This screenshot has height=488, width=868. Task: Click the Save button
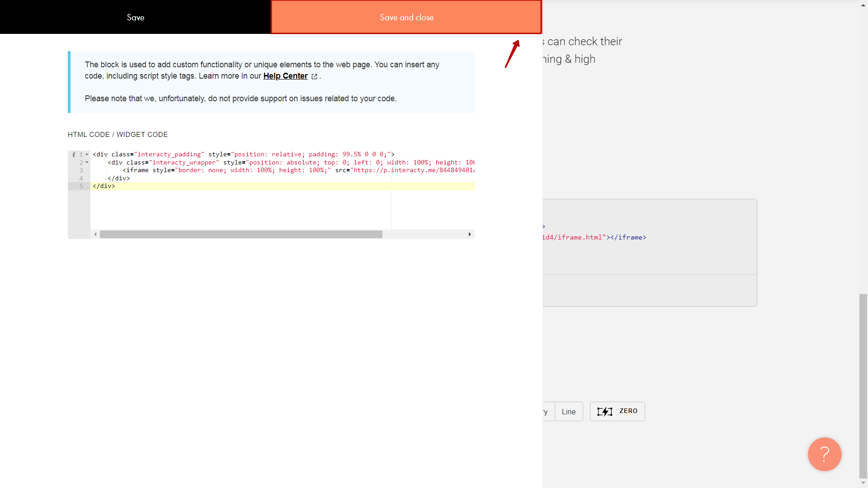135,17
